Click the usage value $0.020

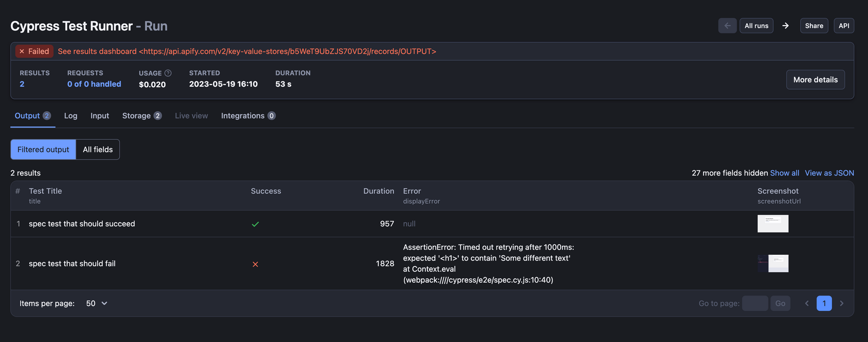(x=152, y=85)
